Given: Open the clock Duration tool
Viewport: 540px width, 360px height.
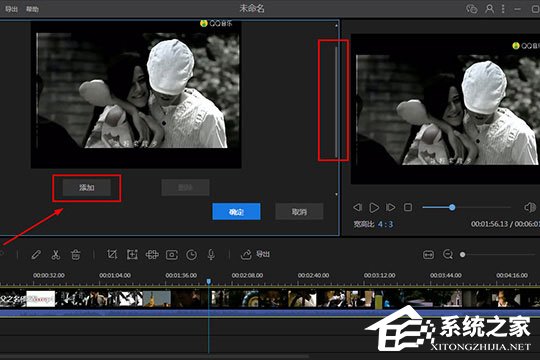Looking at the screenshot, I should [191, 255].
